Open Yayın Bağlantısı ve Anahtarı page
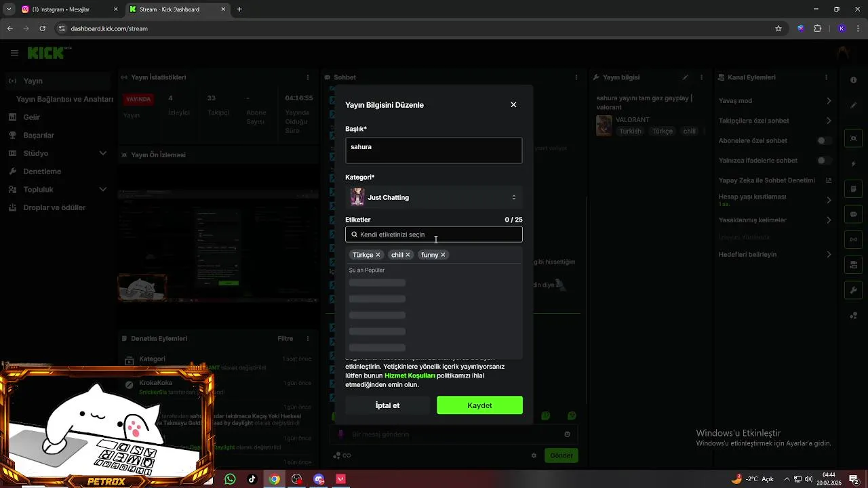 click(x=65, y=99)
